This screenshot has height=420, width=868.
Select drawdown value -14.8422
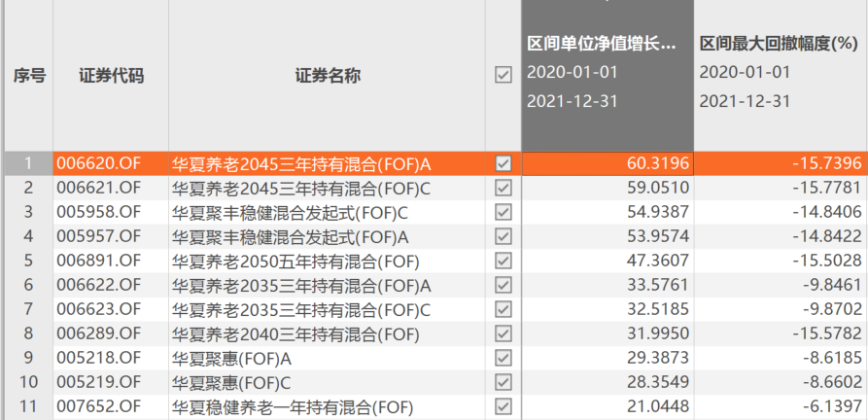[x=827, y=236]
